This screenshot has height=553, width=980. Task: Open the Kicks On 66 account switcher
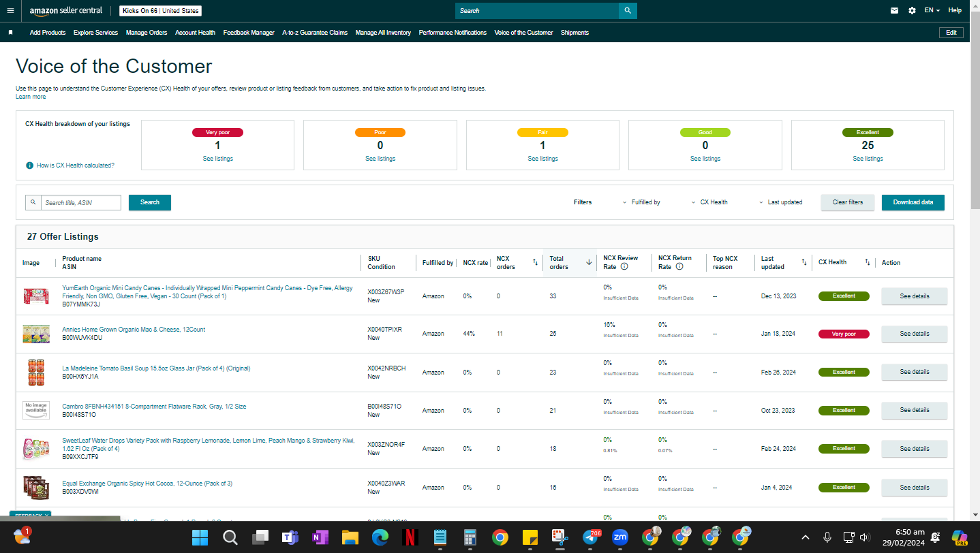pos(161,11)
